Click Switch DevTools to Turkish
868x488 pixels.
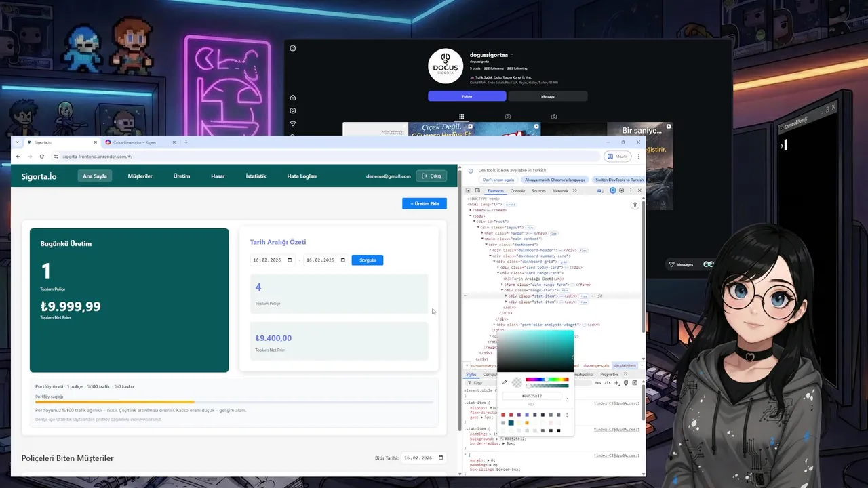coord(619,180)
